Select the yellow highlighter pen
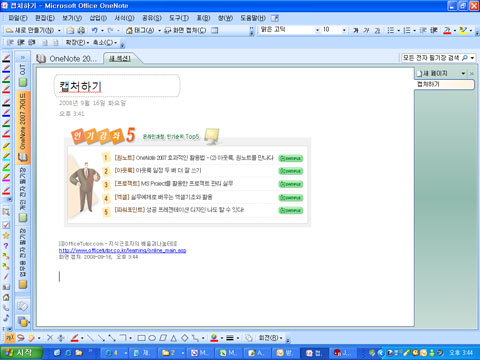480x360 pixels. click(6, 146)
